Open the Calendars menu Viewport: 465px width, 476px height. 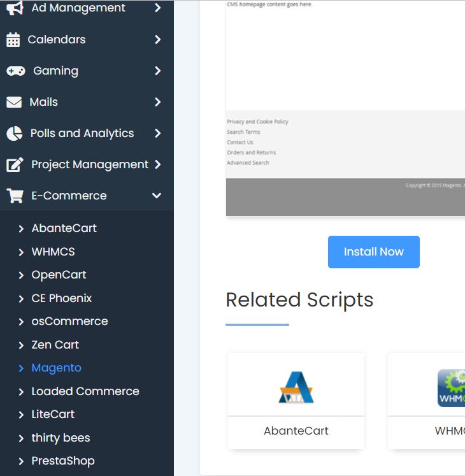click(x=57, y=40)
